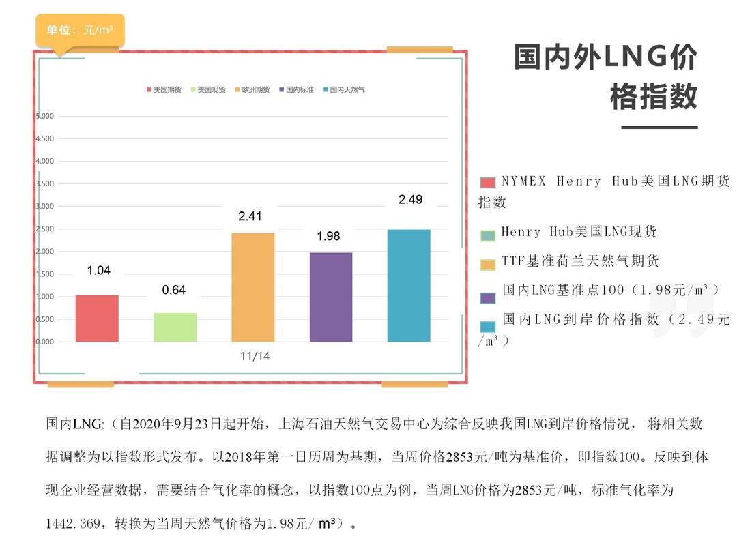
Task: Click the green Henry Hub美国LNG现货 swatch
Action: click(x=488, y=236)
